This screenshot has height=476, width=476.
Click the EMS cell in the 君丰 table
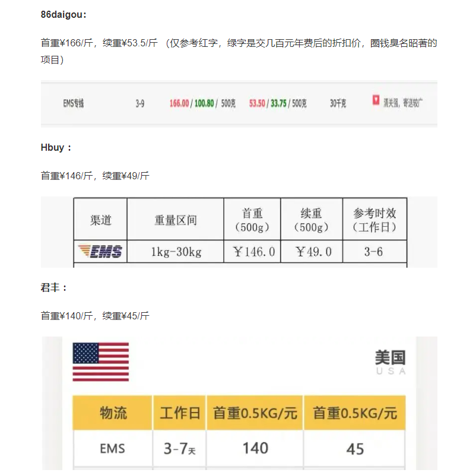[x=113, y=448]
